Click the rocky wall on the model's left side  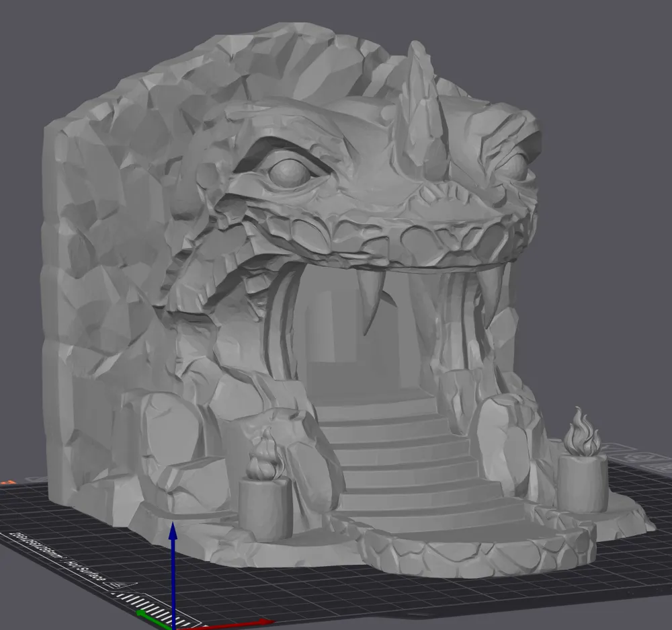[x=101, y=269]
